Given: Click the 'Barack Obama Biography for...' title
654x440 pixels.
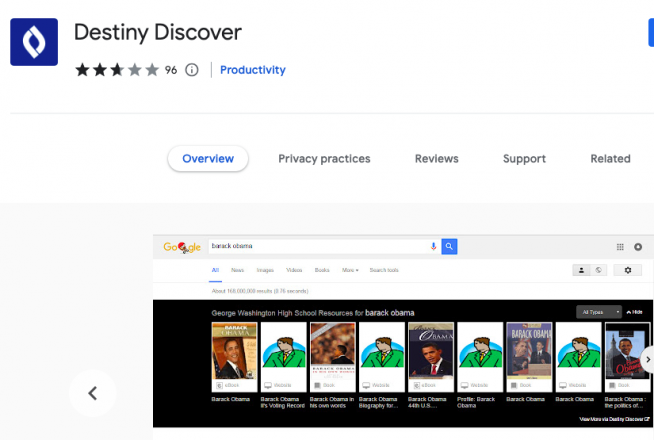Looking at the screenshot, I should (378, 402).
